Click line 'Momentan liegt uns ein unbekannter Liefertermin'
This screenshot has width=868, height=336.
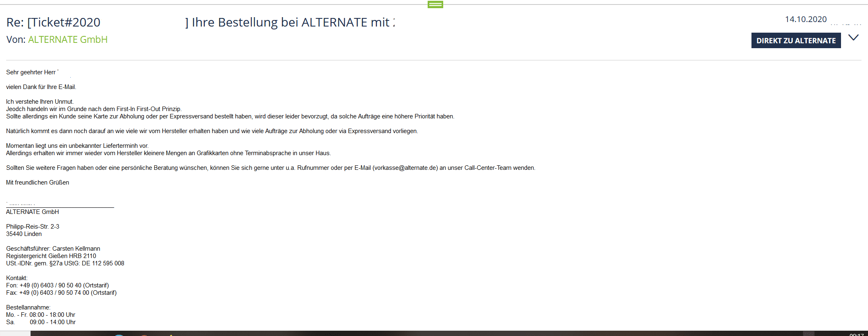[x=77, y=146]
